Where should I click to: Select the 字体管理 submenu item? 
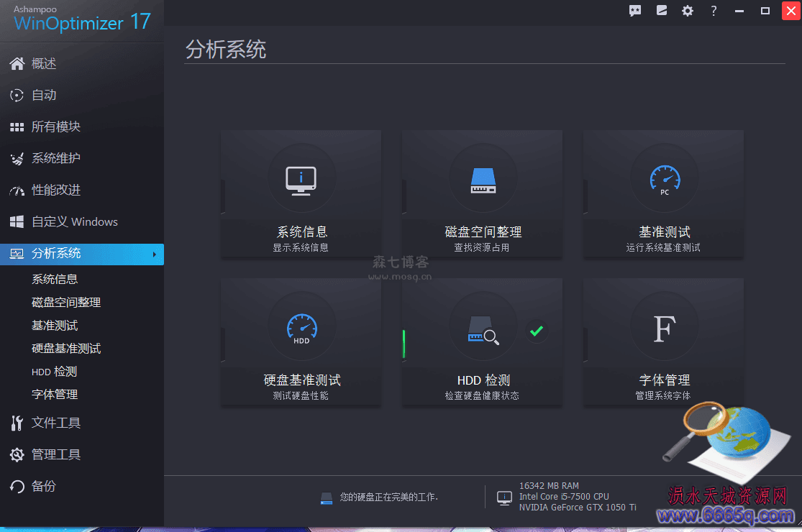pyautogui.click(x=55, y=394)
